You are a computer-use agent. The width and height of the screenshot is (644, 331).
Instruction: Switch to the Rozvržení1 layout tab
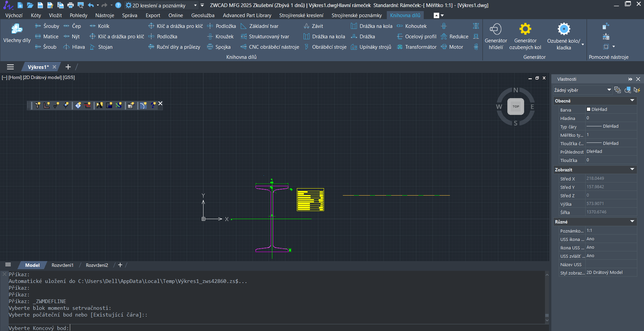point(62,265)
